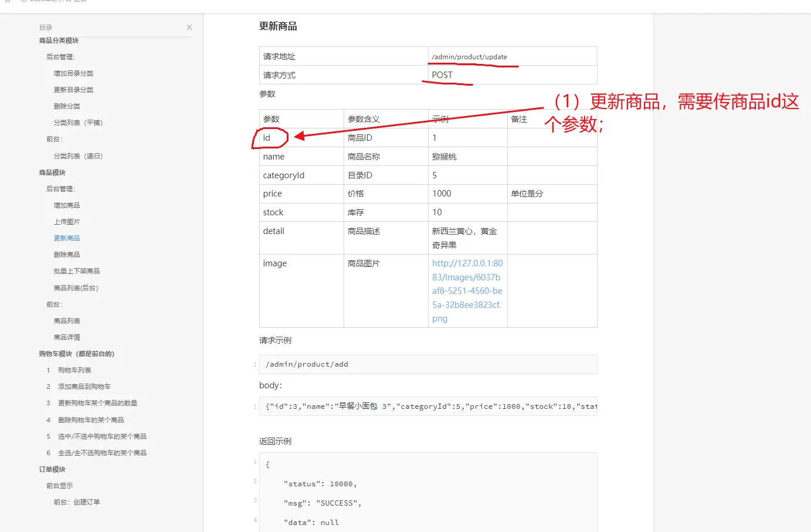Close the 目录 table of contents panel
This screenshot has height=532, width=811.
(189, 28)
